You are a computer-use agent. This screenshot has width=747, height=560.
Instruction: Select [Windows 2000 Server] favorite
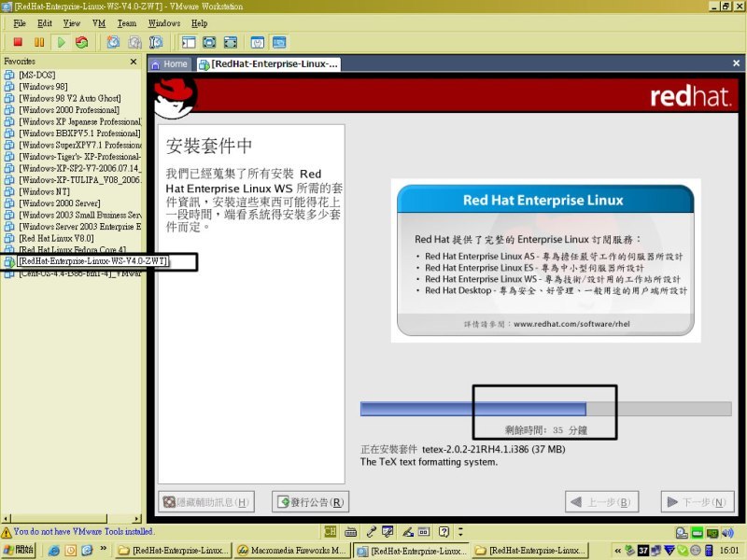59,203
